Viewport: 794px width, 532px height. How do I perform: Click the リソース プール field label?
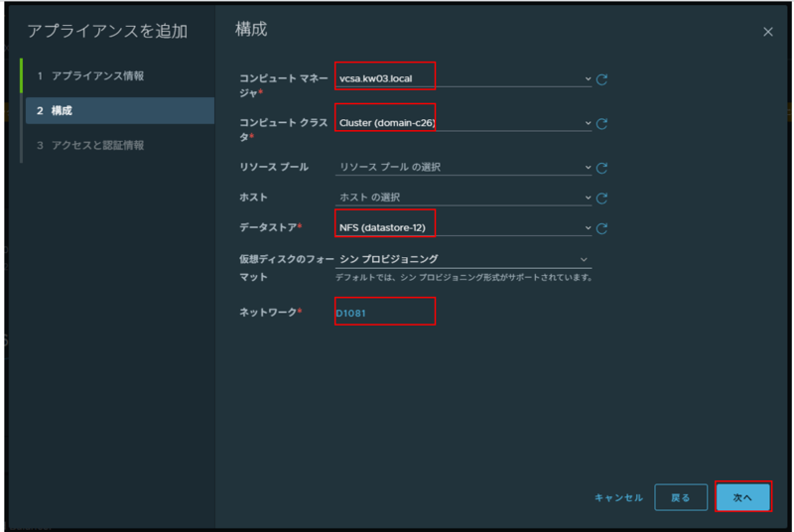point(274,167)
